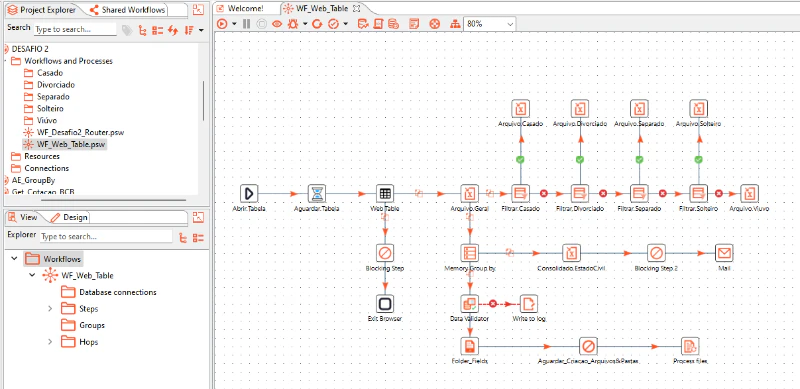Expand the Steps folder
The width and height of the screenshot is (800, 389).
50,308
